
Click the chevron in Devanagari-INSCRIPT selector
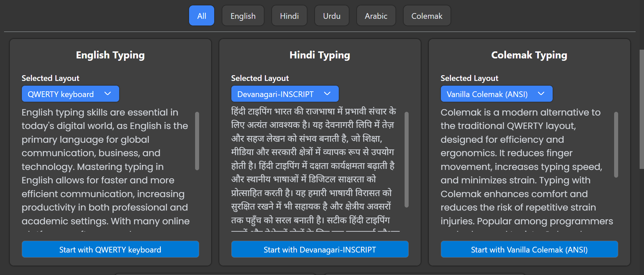coord(327,94)
